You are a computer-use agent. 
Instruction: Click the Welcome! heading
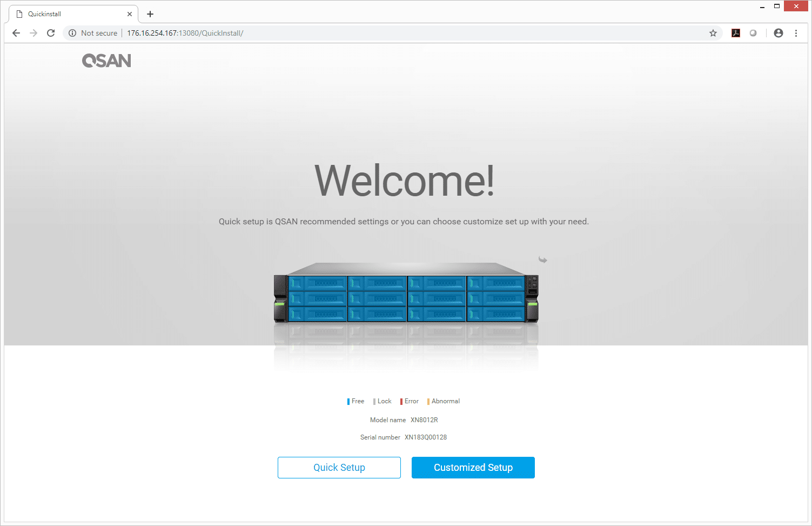[x=405, y=181]
